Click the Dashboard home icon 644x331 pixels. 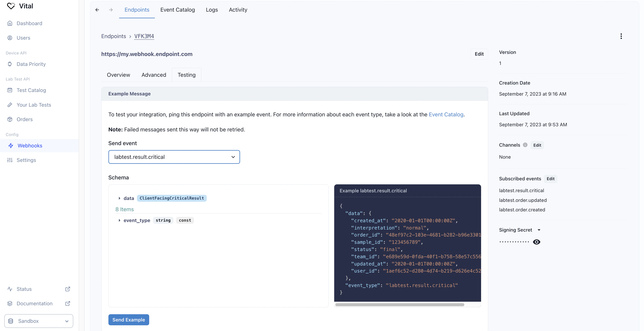point(10,23)
